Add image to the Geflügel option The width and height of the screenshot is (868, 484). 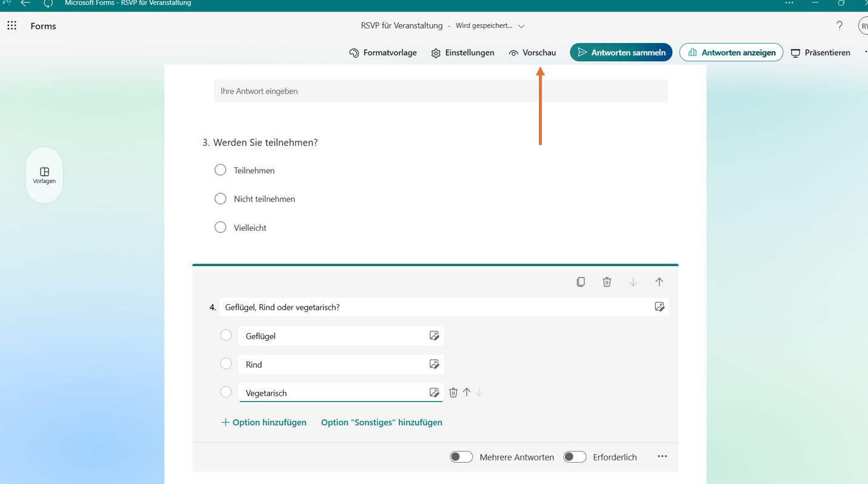tap(434, 336)
